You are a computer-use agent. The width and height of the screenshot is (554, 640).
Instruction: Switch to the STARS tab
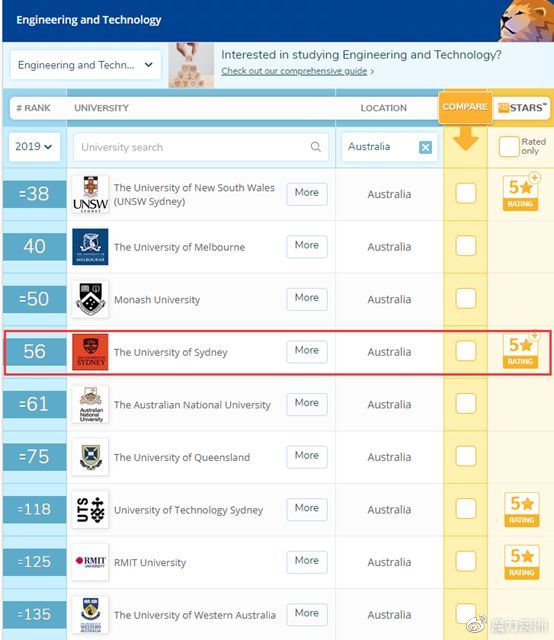[522, 108]
